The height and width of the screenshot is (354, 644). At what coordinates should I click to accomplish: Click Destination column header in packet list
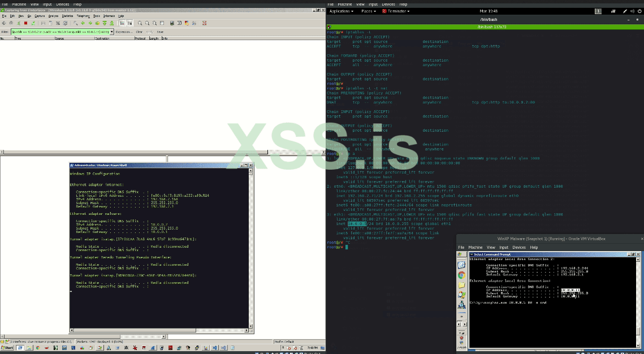click(x=115, y=38)
